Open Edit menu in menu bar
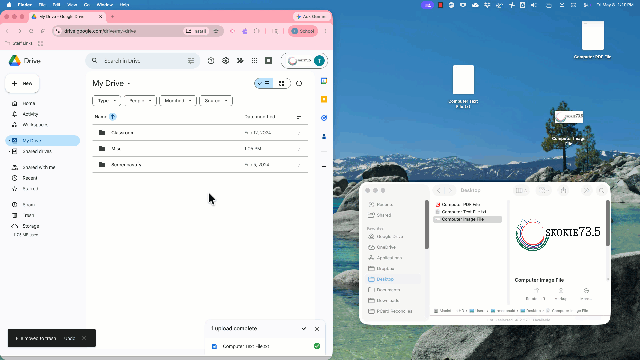Viewport: 640px width, 360px height. point(57,4)
